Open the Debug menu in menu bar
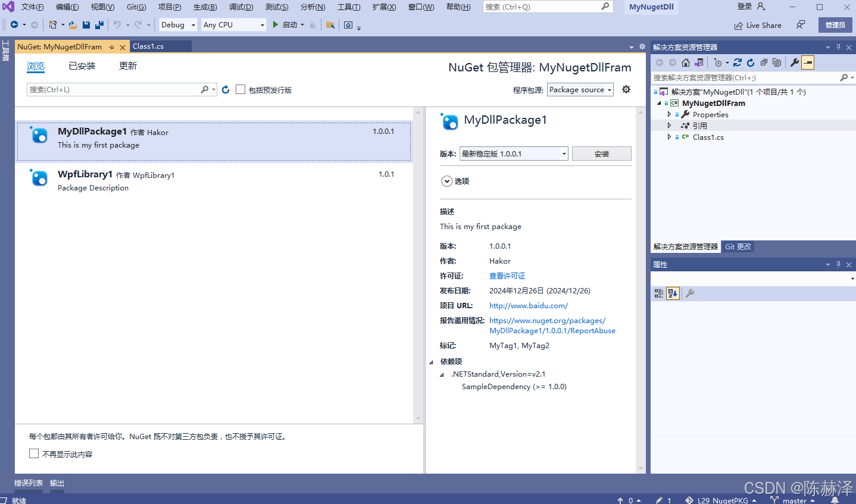This screenshot has width=856, height=504. click(x=241, y=7)
